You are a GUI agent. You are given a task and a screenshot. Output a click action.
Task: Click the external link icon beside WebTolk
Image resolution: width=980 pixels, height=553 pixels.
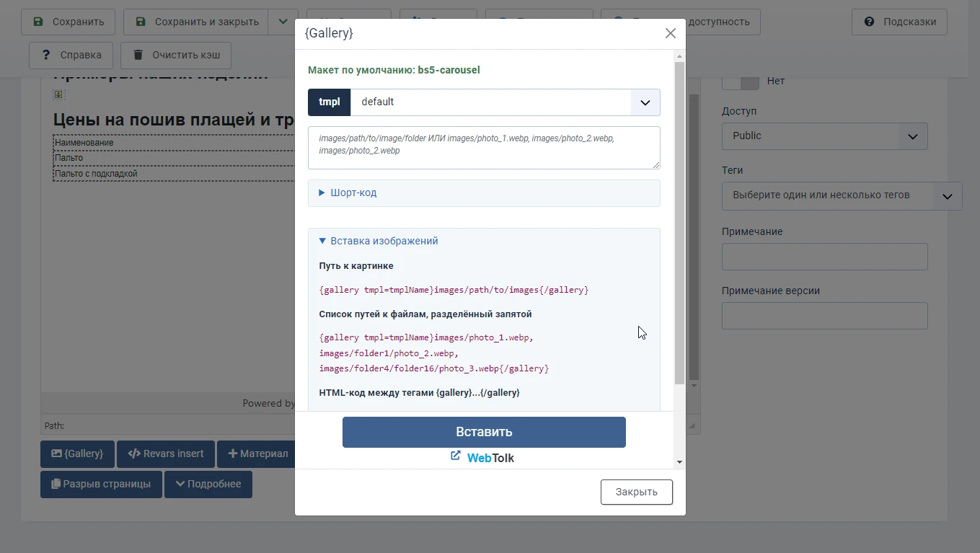[456, 456]
